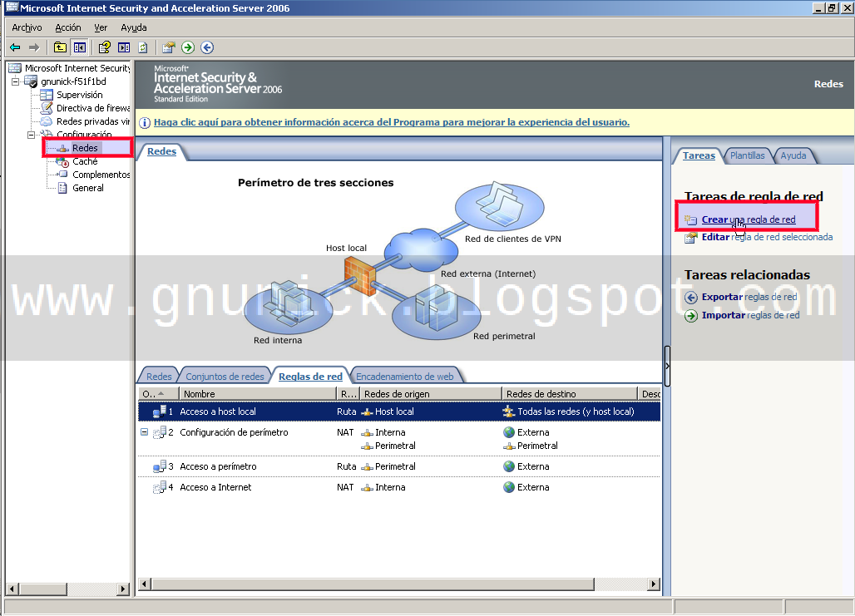
Task: Click Microsoft Internet Security root tree node
Action: point(77,68)
